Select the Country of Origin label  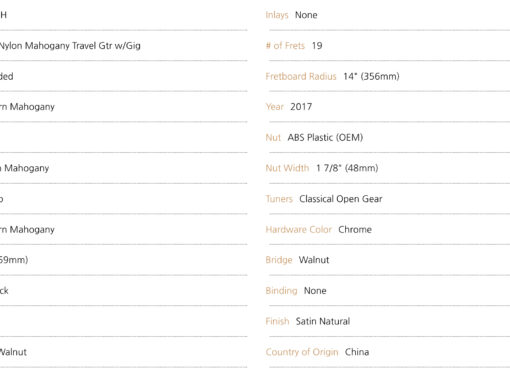coord(302,352)
